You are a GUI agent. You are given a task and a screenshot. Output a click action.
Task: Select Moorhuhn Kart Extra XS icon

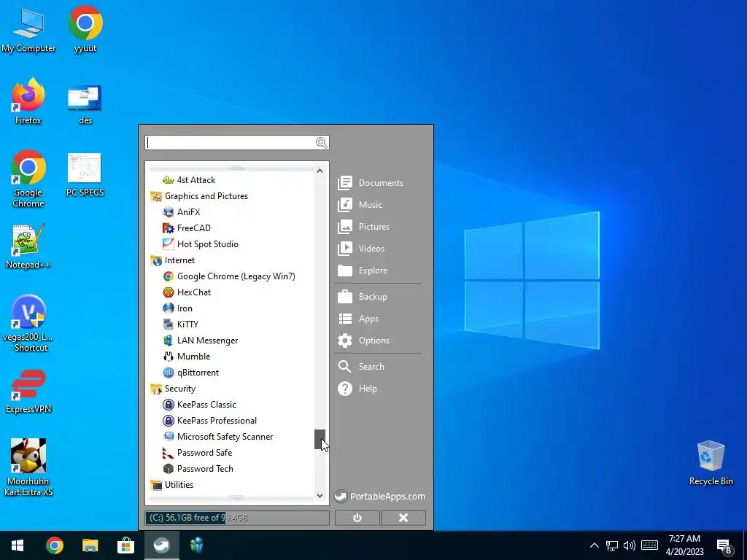pos(28,467)
